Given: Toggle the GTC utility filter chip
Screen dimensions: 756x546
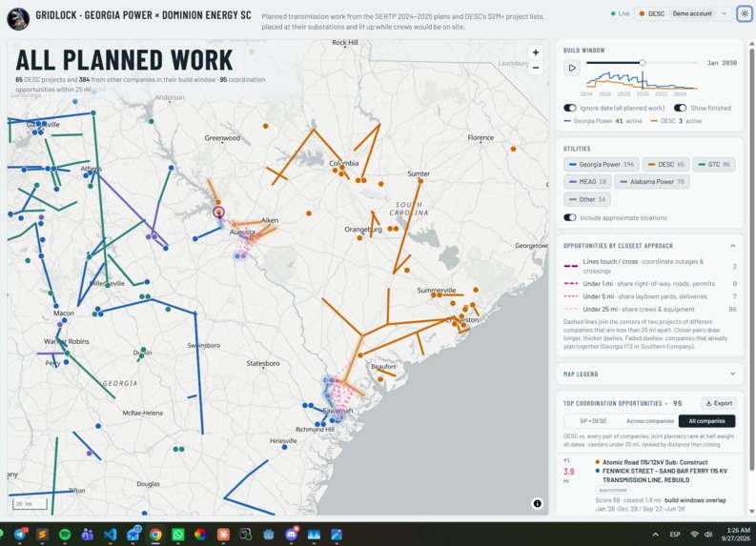Looking at the screenshot, I should pyautogui.click(x=714, y=164).
